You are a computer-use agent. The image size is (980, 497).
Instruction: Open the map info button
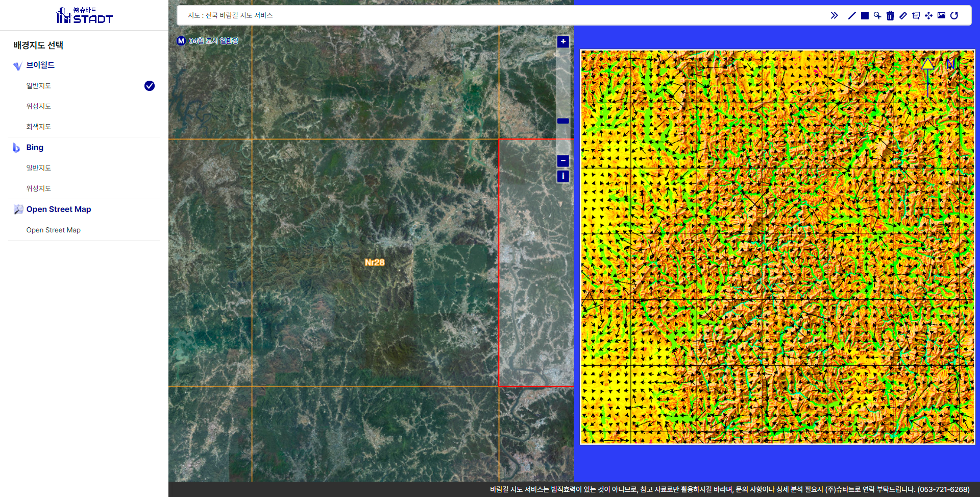click(x=563, y=176)
